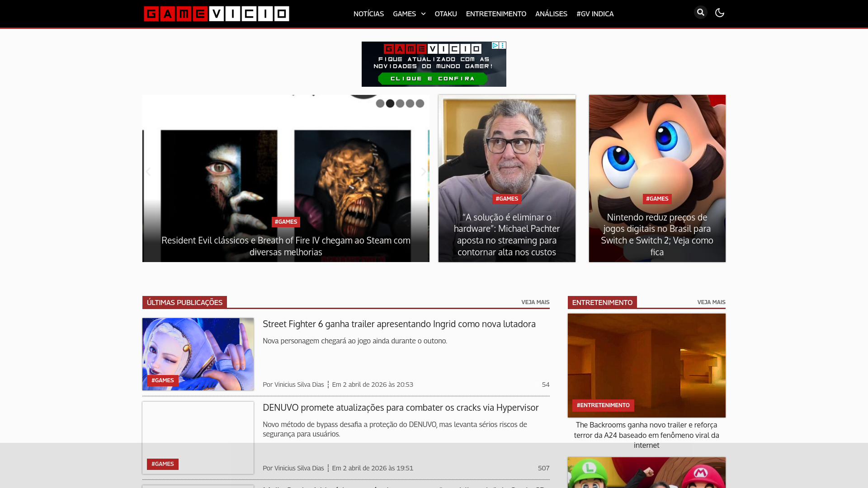The height and width of the screenshot is (488, 868).
Task: Click view count 54 on Street Fighter post
Action: click(546, 385)
